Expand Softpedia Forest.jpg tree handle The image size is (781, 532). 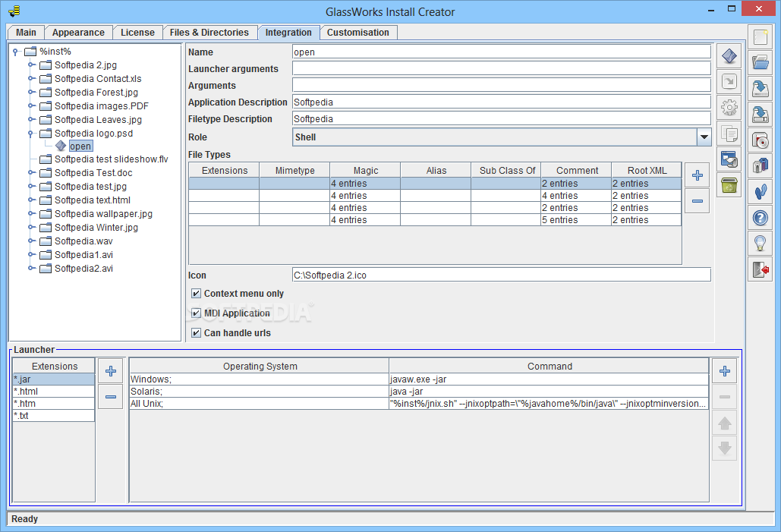[31, 92]
